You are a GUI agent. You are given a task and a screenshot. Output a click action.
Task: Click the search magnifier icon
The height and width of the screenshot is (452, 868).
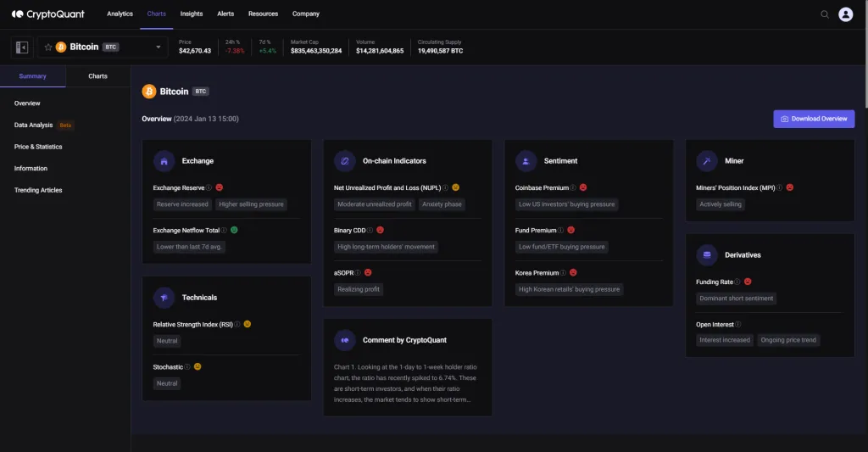(x=825, y=14)
